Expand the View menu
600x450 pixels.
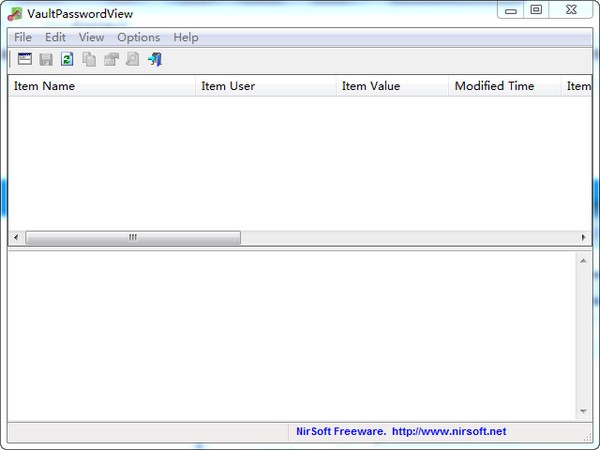click(91, 37)
